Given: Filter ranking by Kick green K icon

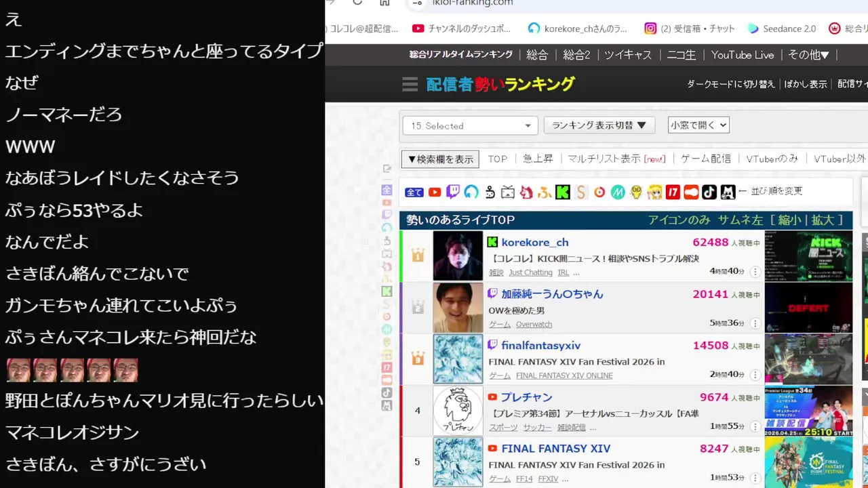Looking at the screenshot, I should (563, 192).
